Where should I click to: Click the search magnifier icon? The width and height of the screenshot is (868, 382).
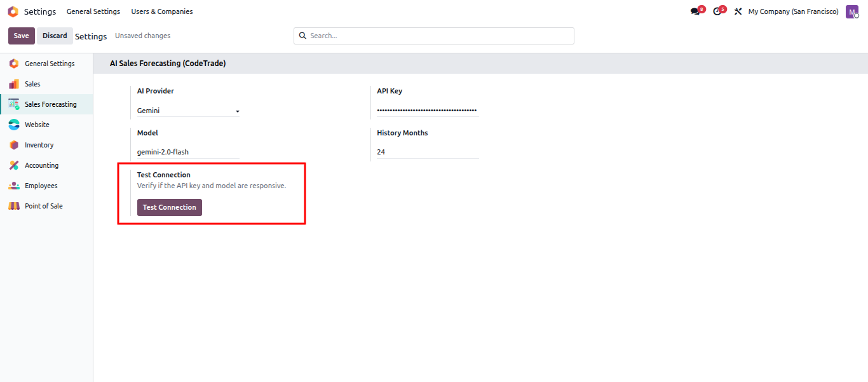[x=302, y=36]
